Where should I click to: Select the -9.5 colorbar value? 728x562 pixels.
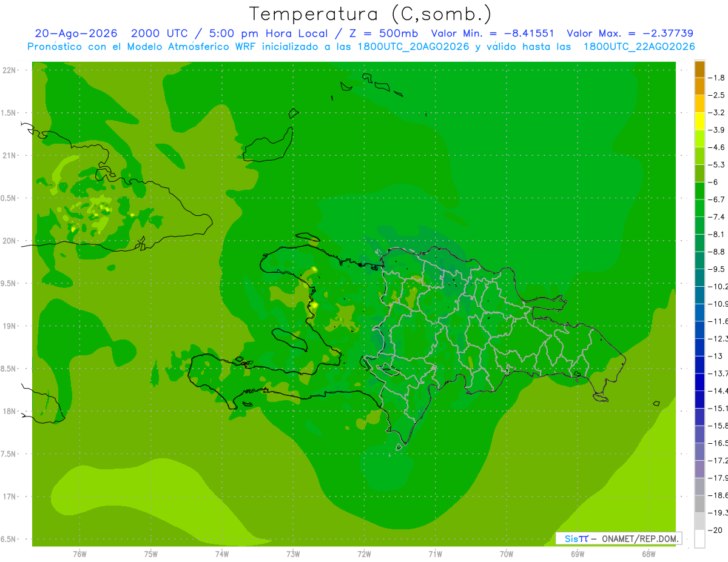pos(717,269)
